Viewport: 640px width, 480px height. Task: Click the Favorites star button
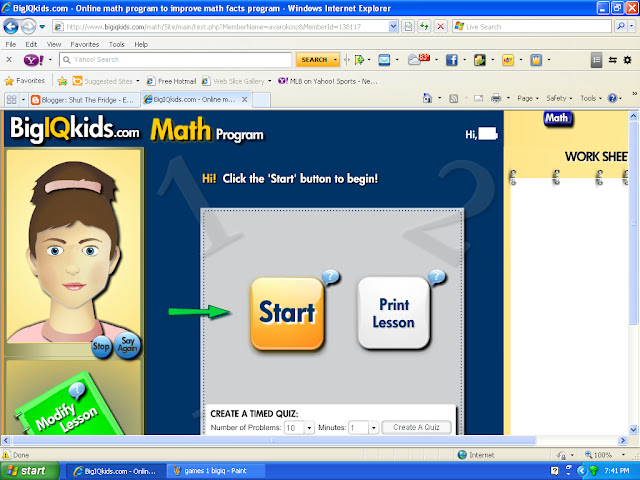(24, 81)
